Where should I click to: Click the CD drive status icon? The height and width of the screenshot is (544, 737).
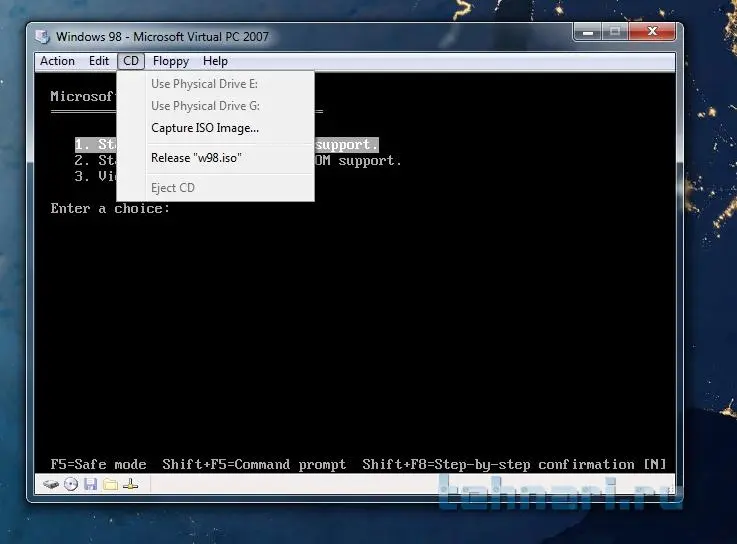(71, 484)
